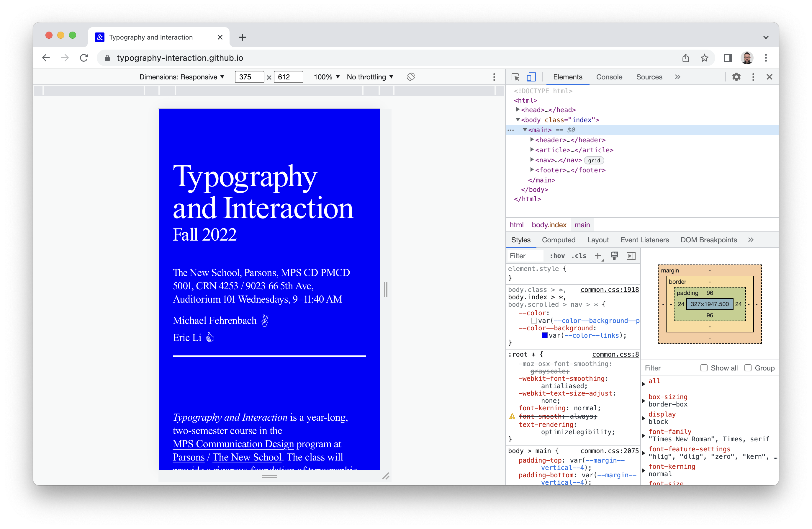Screen dimensions: 812x529
Task: Open the Chrome three-dot menu
Action: coord(766,58)
